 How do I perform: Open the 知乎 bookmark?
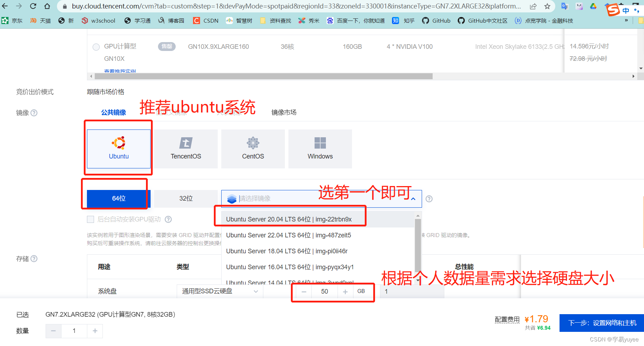click(x=403, y=21)
